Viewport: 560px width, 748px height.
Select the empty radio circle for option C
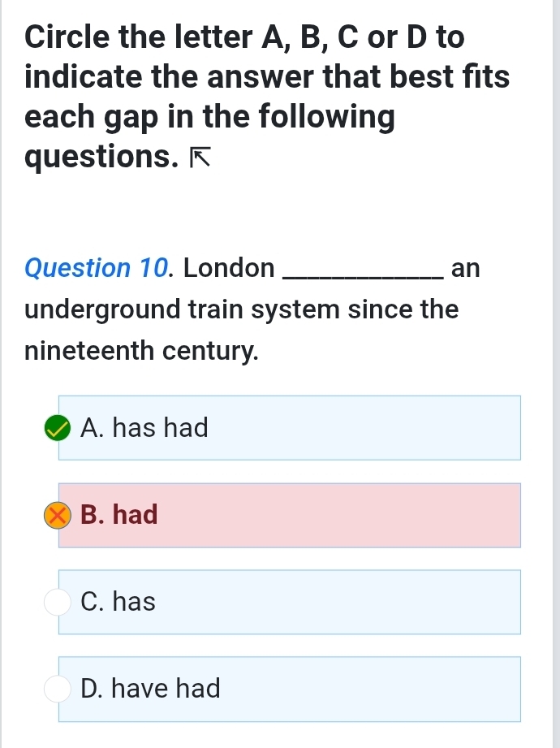[x=58, y=603]
